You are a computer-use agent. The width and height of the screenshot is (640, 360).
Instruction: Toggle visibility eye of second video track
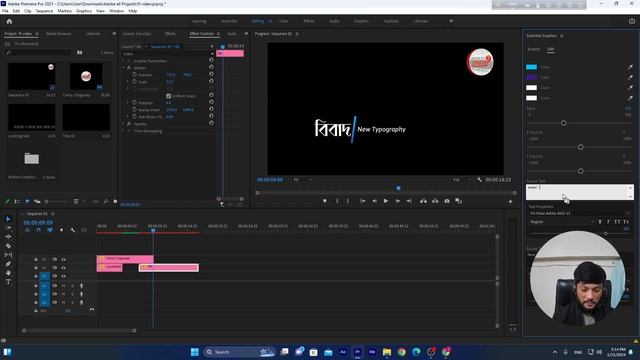point(63,268)
